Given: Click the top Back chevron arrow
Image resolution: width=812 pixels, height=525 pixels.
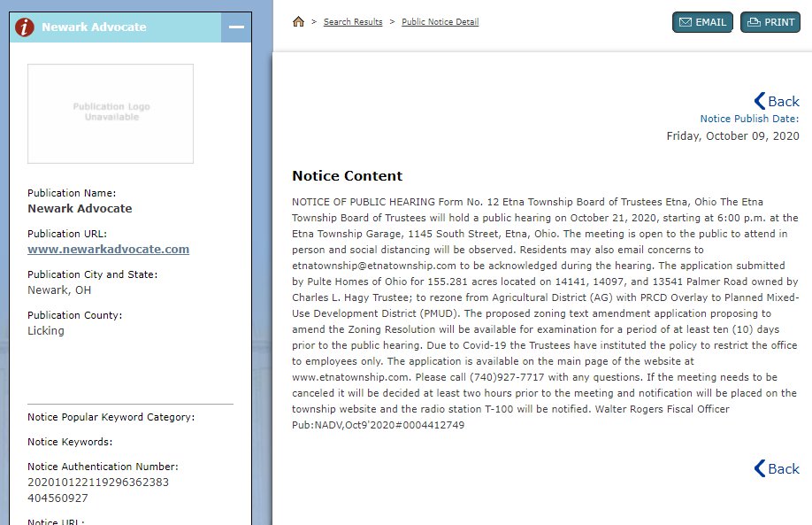Looking at the screenshot, I should point(759,101).
